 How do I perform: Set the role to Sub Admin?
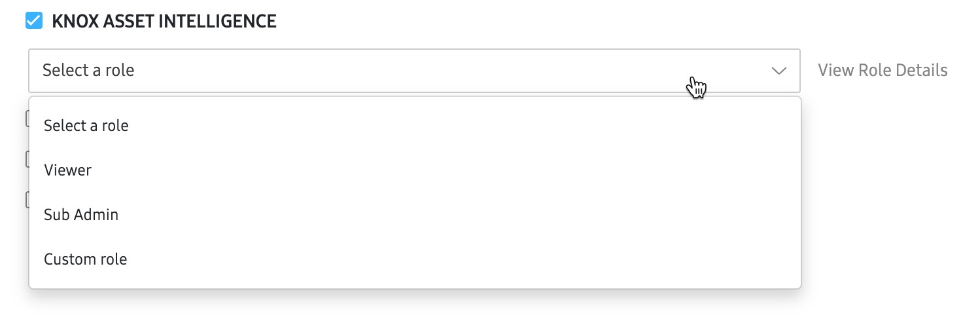pos(81,215)
